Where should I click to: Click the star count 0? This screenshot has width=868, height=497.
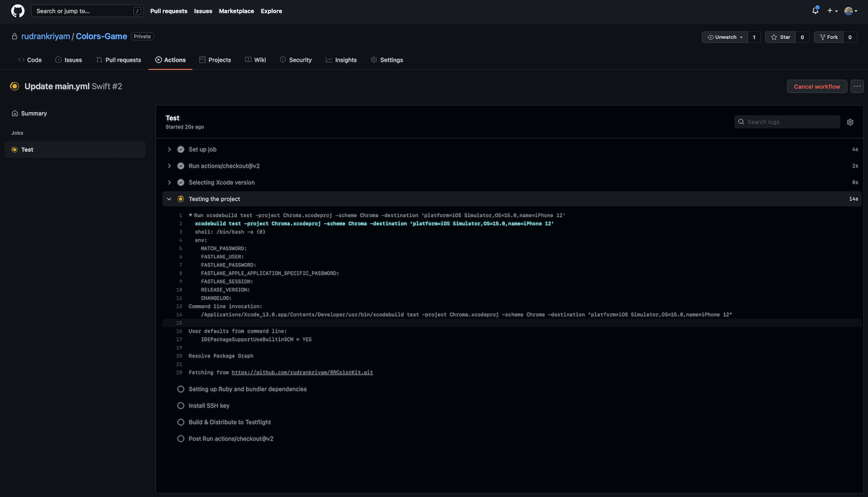click(x=802, y=37)
